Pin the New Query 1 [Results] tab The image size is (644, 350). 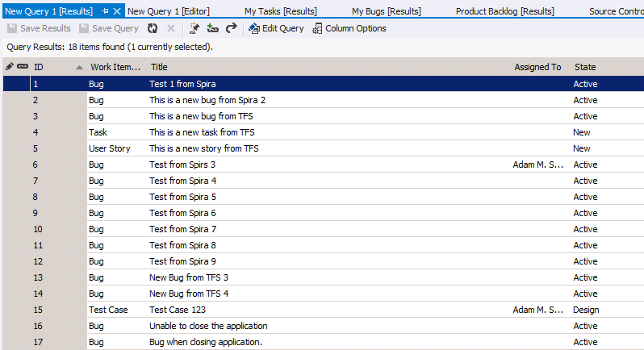coord(105,11)
